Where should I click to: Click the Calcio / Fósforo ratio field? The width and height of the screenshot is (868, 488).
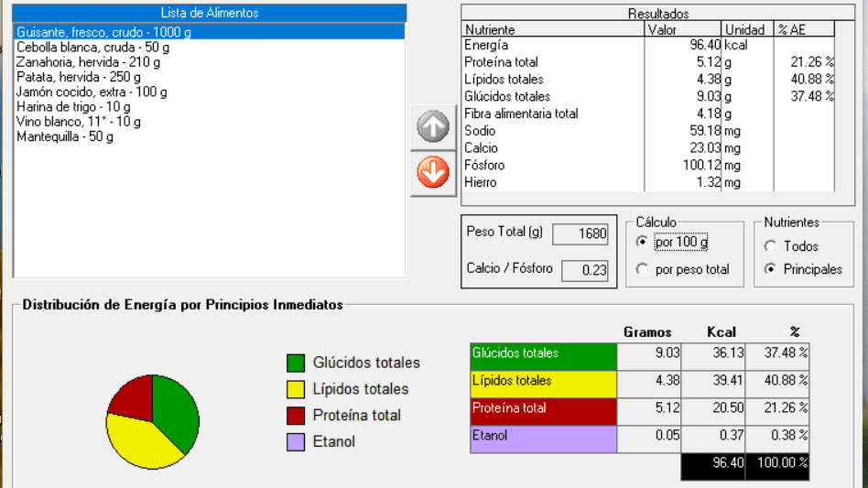585,270
